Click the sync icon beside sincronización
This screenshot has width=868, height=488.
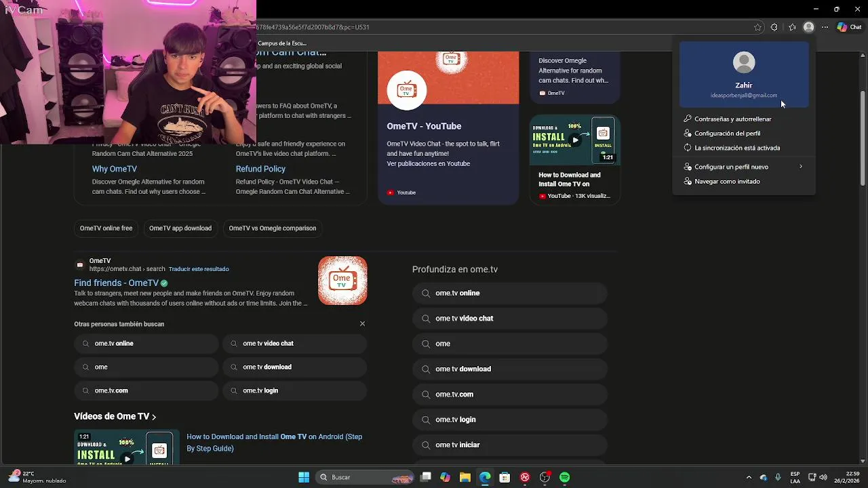(x=688, y=148)
